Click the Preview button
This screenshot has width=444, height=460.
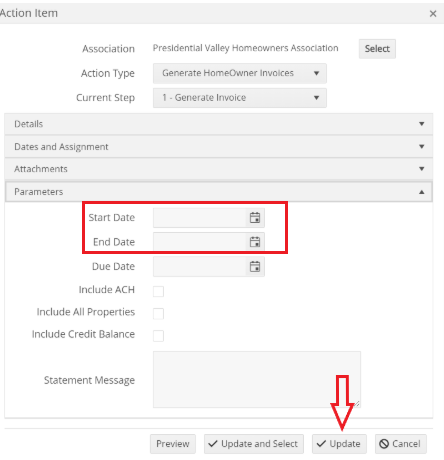173,444
